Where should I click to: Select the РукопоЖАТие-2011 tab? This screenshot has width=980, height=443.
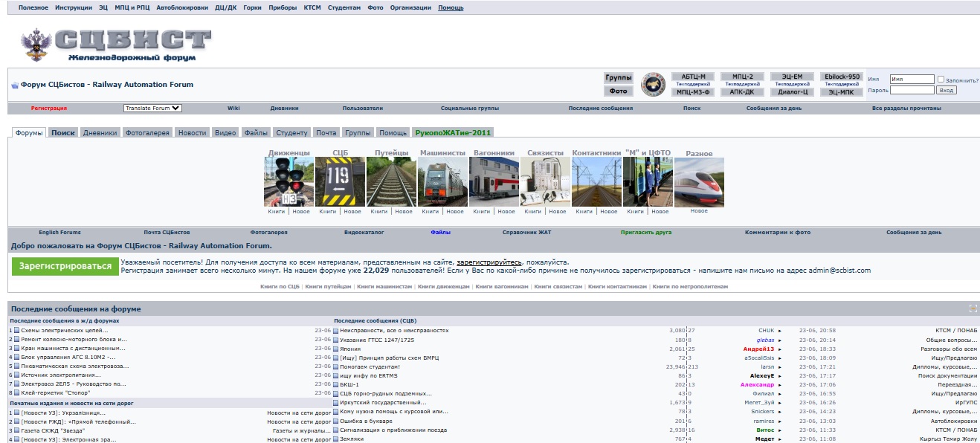453,133
